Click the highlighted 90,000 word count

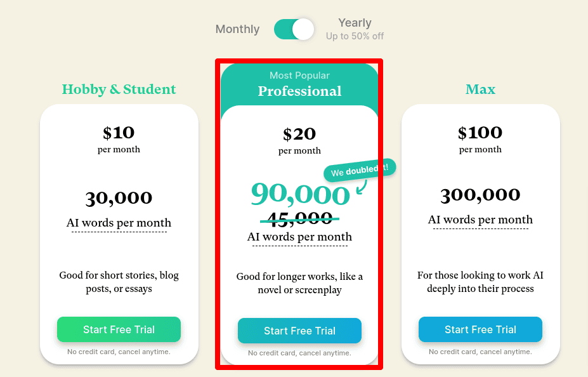[299, 195]
